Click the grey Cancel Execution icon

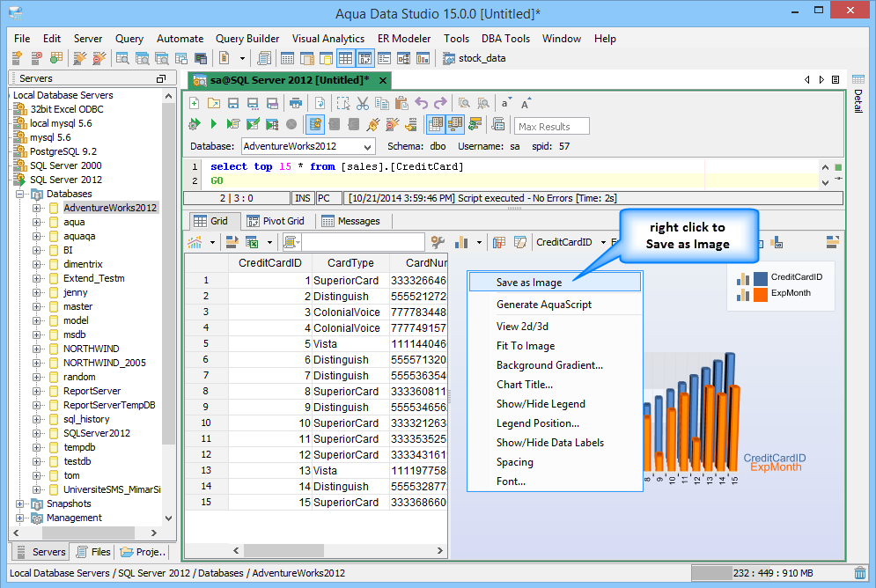tap(291, 124)
